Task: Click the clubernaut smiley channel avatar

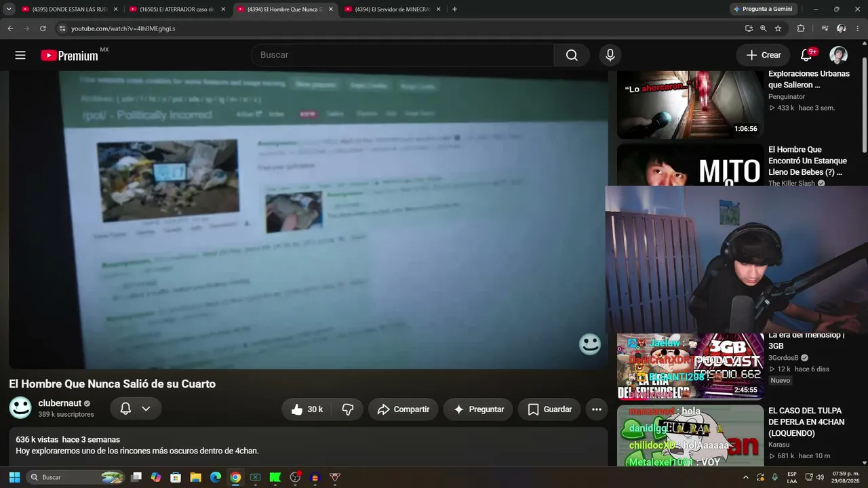Action: (20, 408)
